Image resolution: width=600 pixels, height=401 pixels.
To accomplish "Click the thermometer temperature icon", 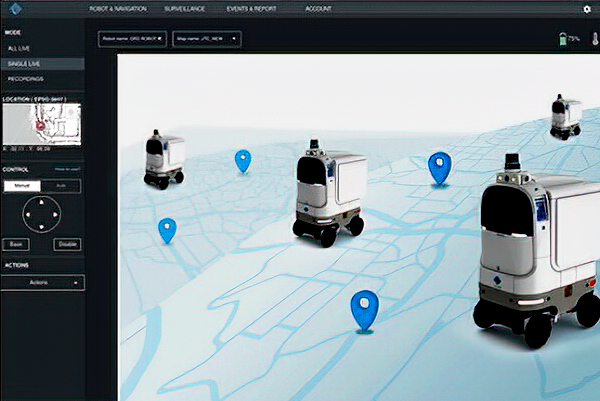I will 595,39.
